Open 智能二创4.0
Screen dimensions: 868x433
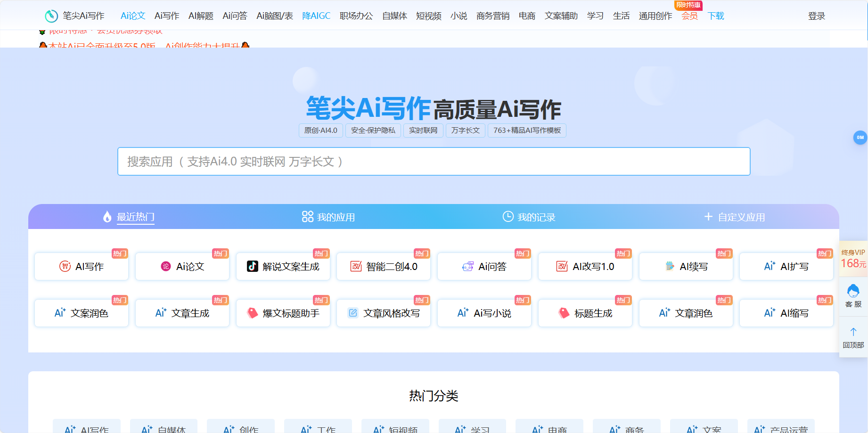[x=383, y=266]
